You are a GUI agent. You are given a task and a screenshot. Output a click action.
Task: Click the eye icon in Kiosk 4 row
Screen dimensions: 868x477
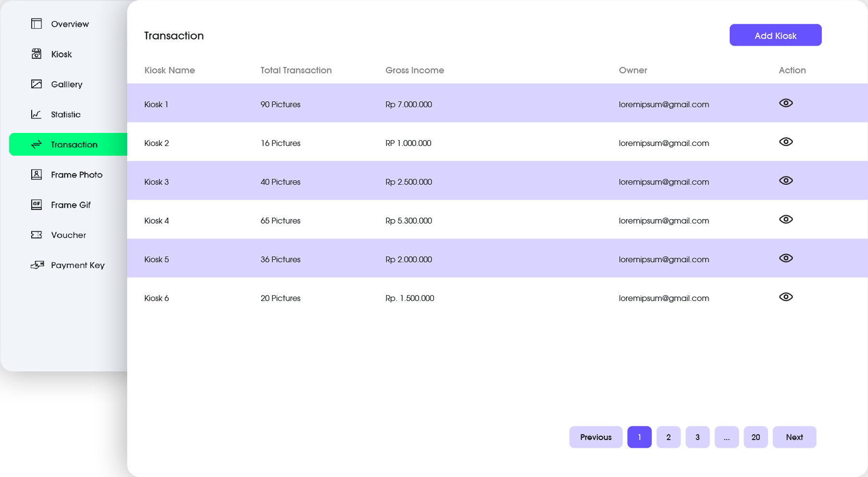pos(786,220)
